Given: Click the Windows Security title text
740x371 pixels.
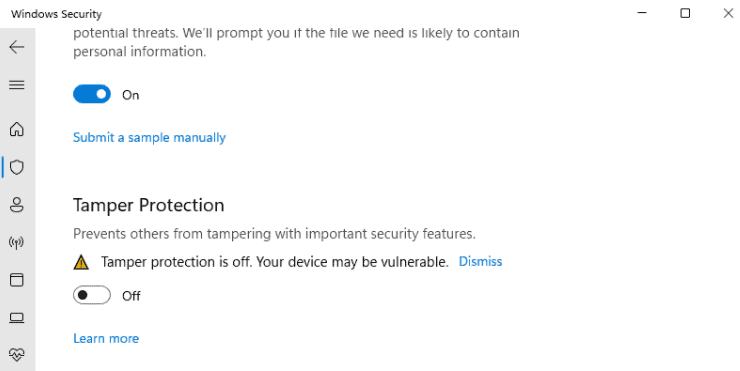Looking at the screenshot, I should [x=57, y=14].
